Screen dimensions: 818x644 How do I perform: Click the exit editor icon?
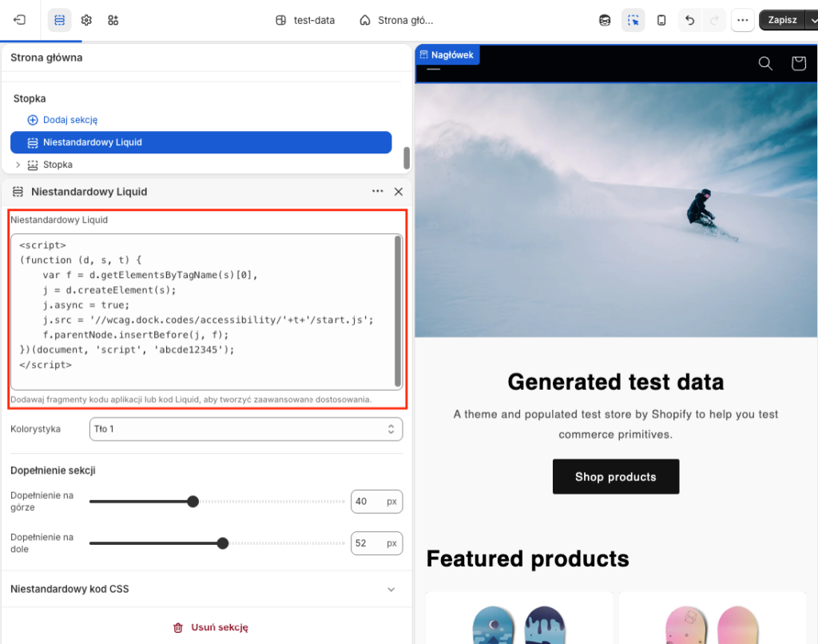click(19, 20)
